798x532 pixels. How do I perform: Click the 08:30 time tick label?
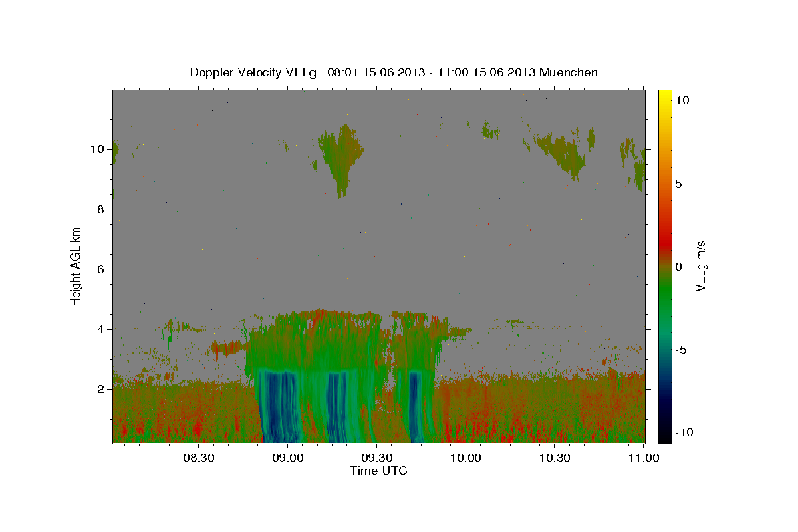[198, 458]
